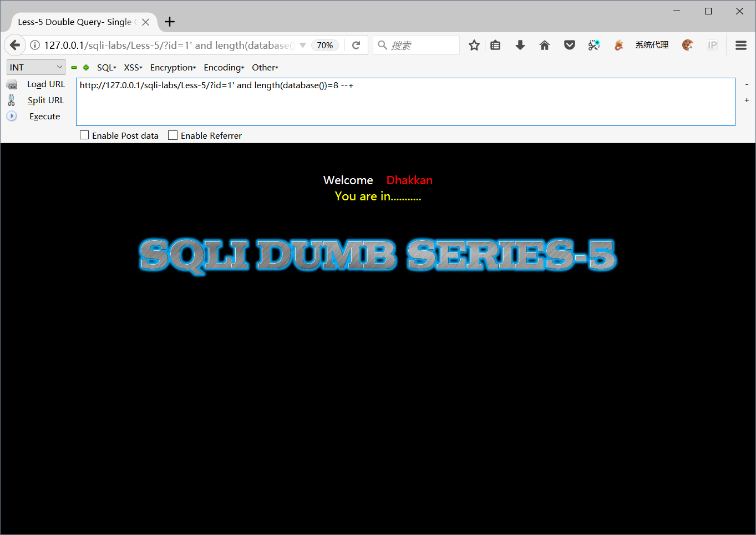Screen dimensions: 756x535
Task: Open the SQL menu in HackBar
Action: point(106,67)
